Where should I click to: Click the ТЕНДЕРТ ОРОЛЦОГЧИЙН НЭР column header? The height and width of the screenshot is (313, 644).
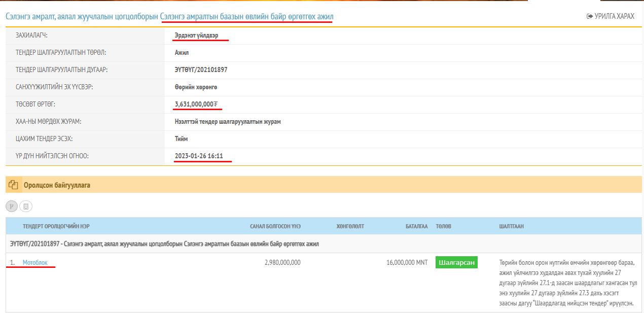(56, 226)
